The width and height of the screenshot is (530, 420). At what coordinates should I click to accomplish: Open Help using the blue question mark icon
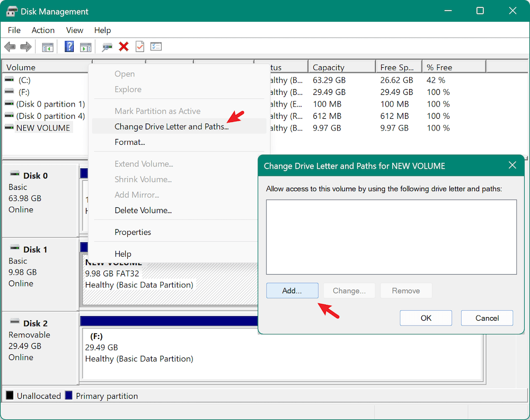pos(69,47)
